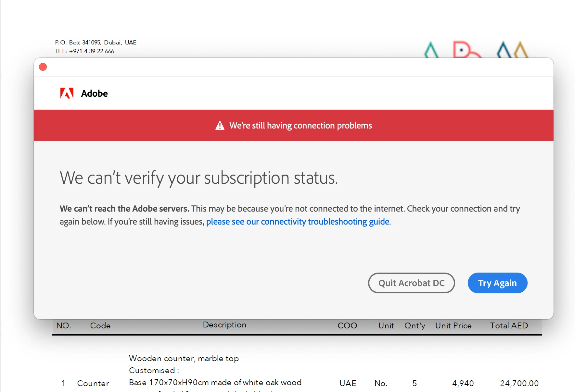Screen dimensions: 575x392
Task: Click the 'Customised :' description line
Action: (x=154, y=370)
